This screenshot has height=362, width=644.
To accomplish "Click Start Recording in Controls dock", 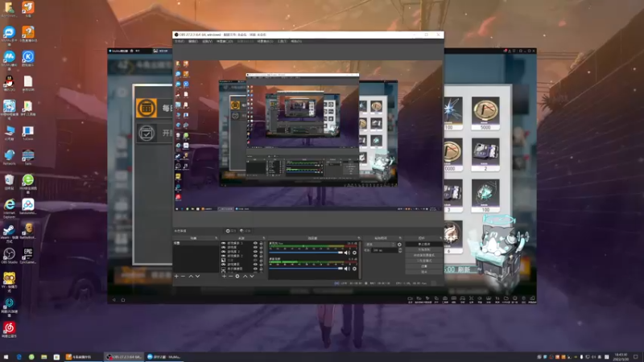I will 424,249.
